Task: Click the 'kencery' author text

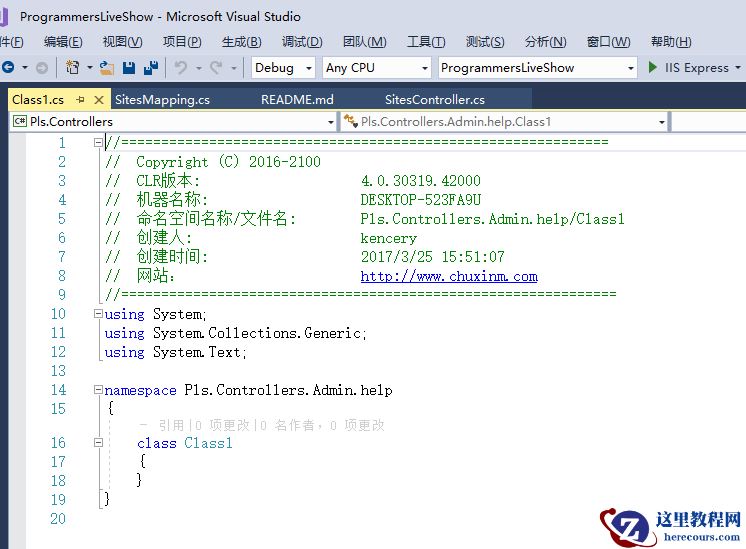Action: (388, 238)
